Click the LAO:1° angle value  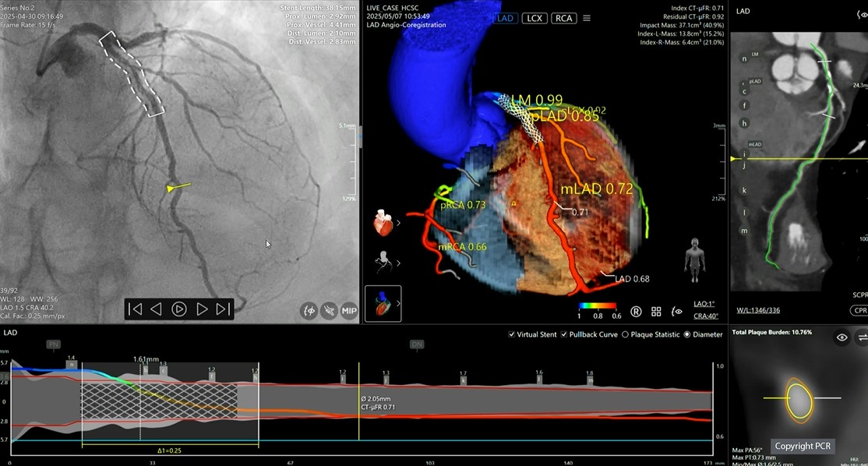tap(704, 304)
